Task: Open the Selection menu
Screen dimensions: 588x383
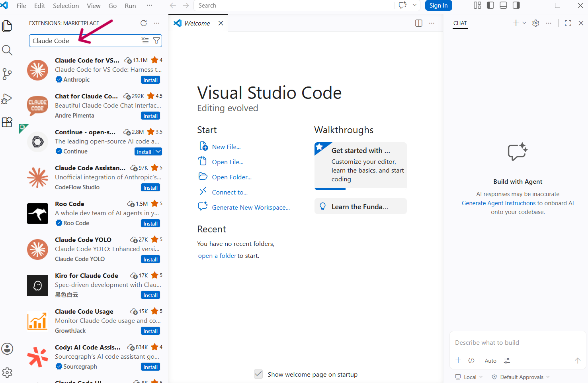Action: pyautogui.click(x=66, y=6)
